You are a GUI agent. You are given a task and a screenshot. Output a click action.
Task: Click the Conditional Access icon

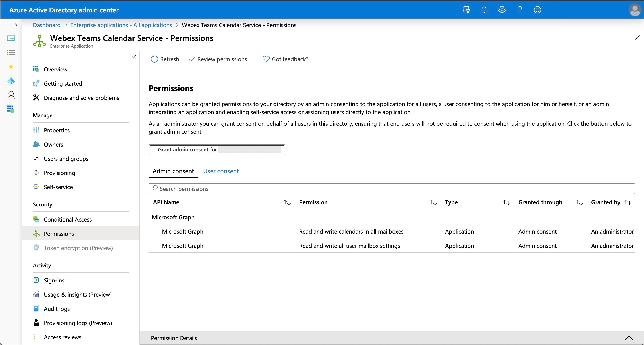pos(36,219)
